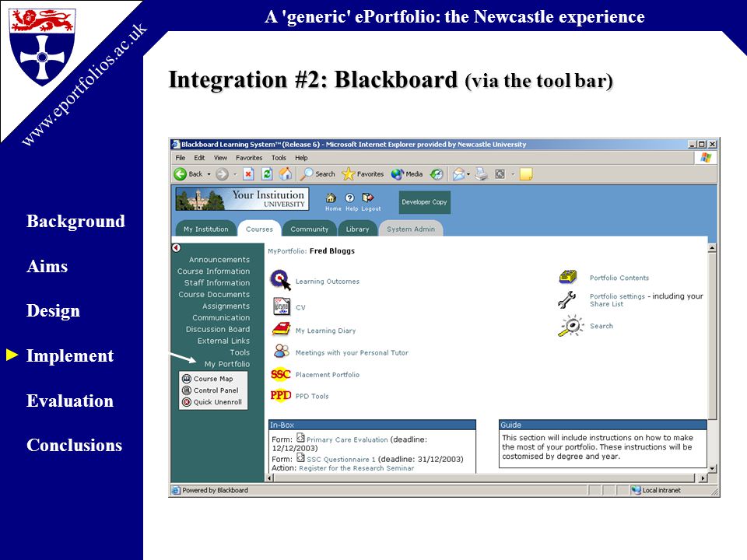Open the Favorites menu
This screenshot has height=560, width=747.
249,158
